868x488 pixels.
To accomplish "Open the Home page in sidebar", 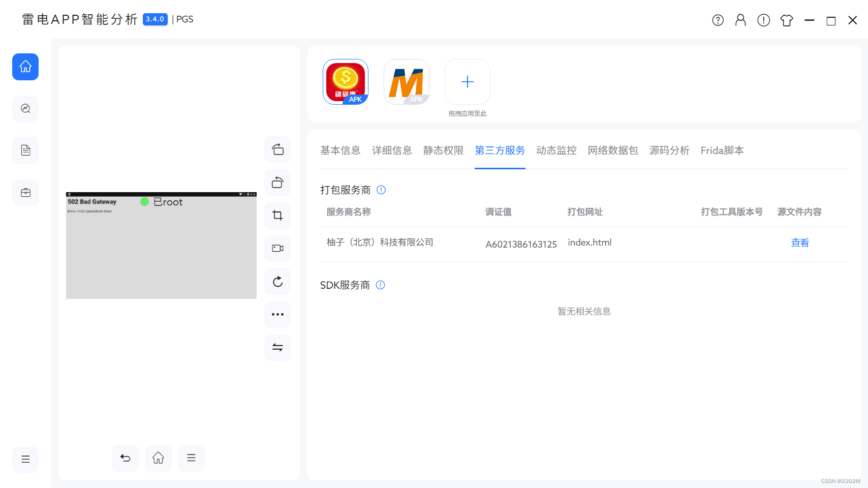I will (25, 67).
